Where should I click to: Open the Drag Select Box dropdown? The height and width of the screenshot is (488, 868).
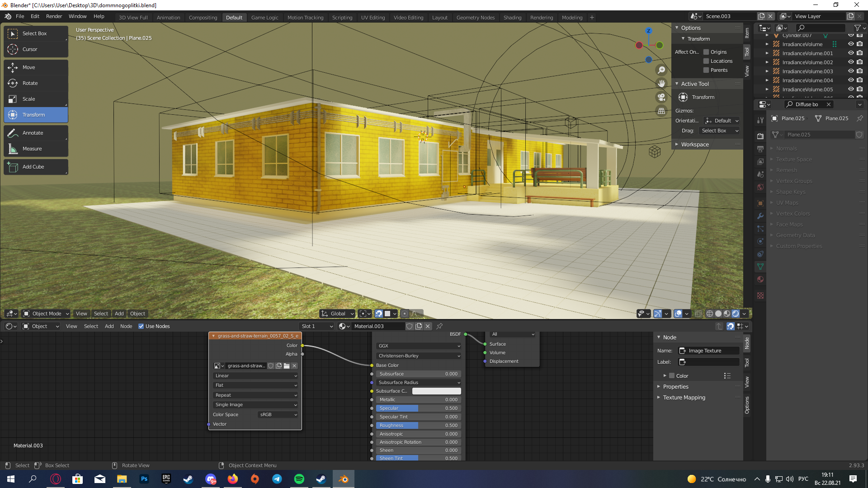(x=720, y=131)
